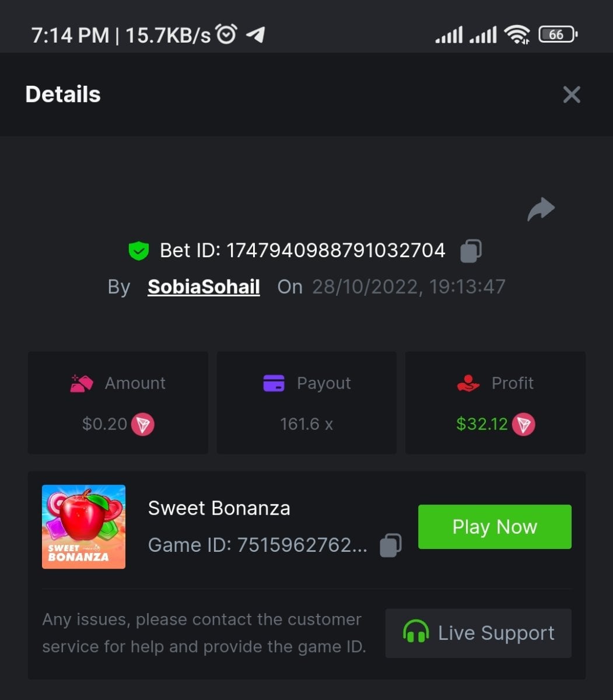
Task: Tap the Sweet Bonanza game thumbnail
Action: (x=83, y=527)
